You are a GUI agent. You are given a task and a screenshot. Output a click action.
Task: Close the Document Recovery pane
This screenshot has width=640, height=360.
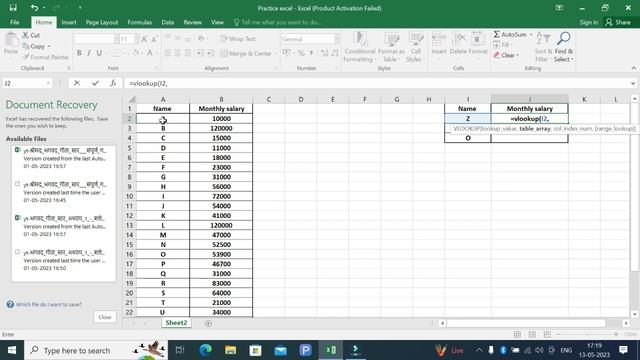104,317
